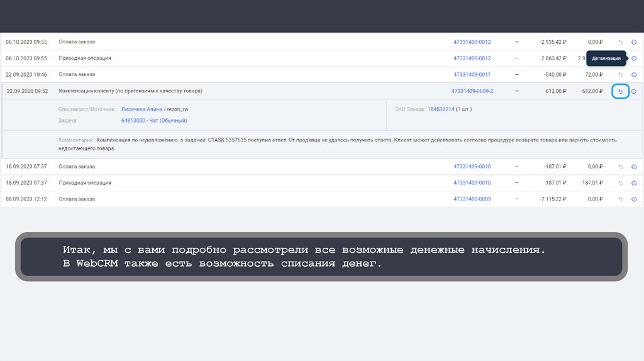Click date 06.10.2020 09:55 of -2 935,42 ₽ row
The height and width of the screenshot is (361, 644).
click(x=26, y=42)
